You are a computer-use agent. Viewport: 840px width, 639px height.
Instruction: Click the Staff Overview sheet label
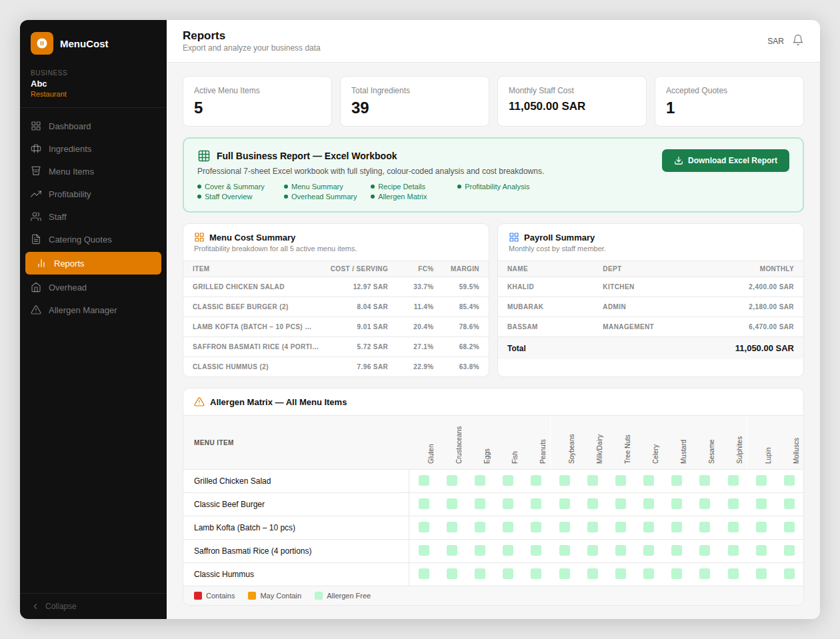pyautogui.click(x=228, y=197)
